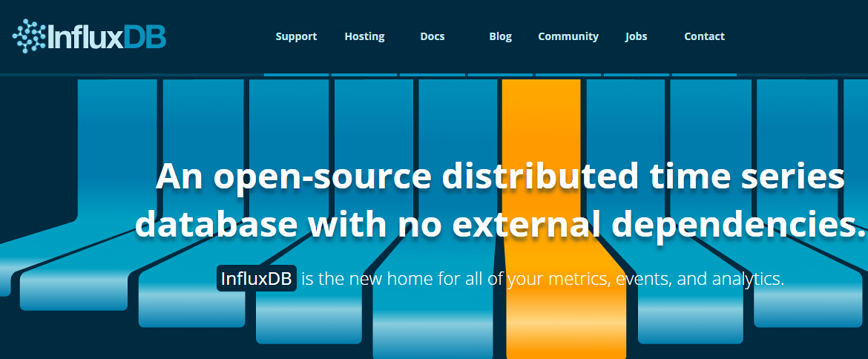Screen dimensions: 868x359
Task: Click the InfluxDB wordmark text in header
Action: [x=107, y=36]
